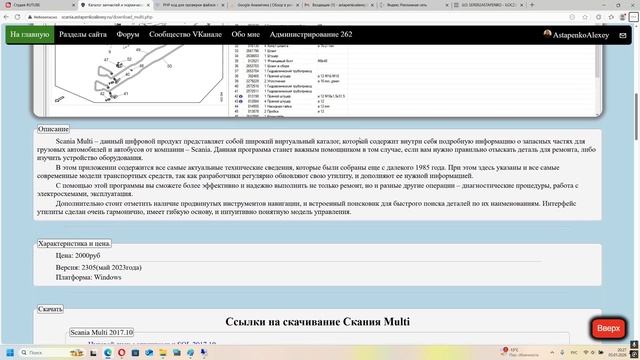Screen dimensions: 640x360
Task: Close the active Каталог запчастей tab
Action: pyautogui.click(x=148, y=5)
